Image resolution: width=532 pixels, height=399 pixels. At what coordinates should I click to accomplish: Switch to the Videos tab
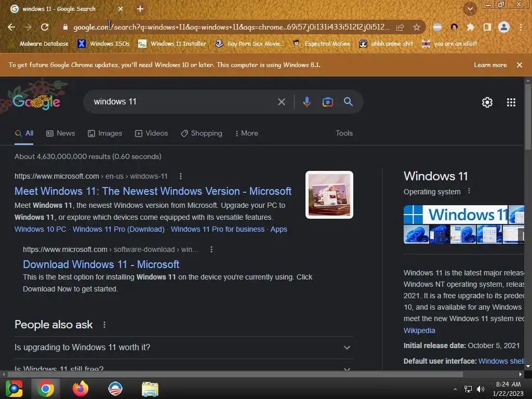151,134
